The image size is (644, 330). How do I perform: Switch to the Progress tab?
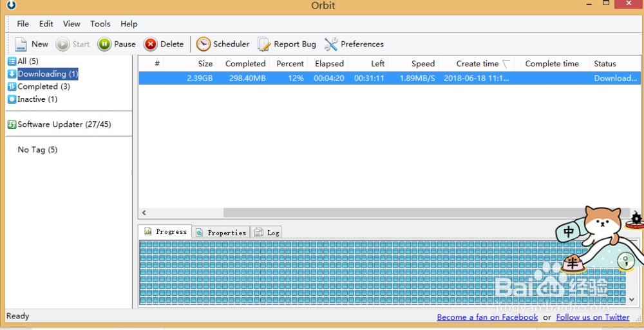165,231
